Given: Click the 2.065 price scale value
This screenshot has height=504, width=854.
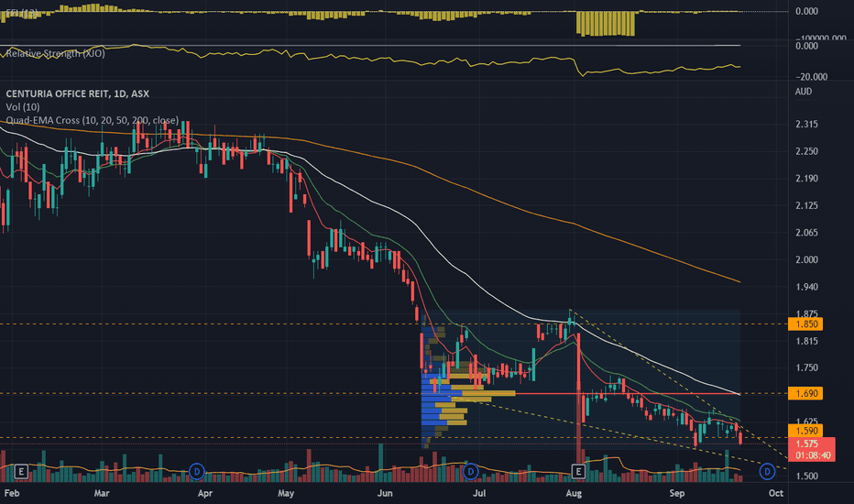Looking at the screenshot, I should tap(806, 233).
